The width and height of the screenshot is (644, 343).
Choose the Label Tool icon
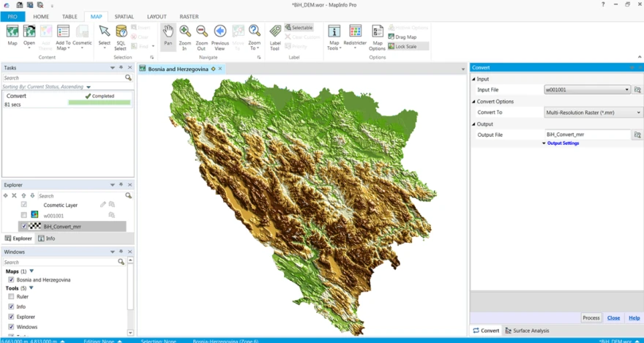tap(274, 37)
